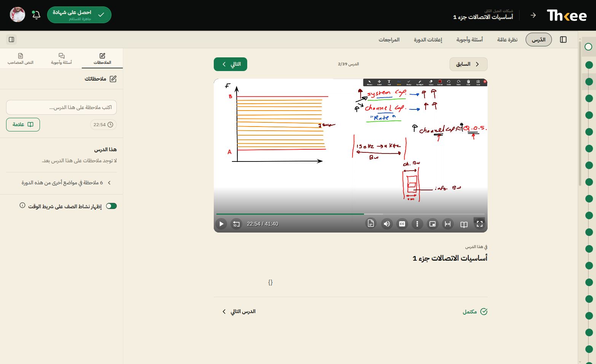Screen dimensions: 596x364
Task: Open the main 'أسئلة وأجوبة' tab
Action: [469, 40]
